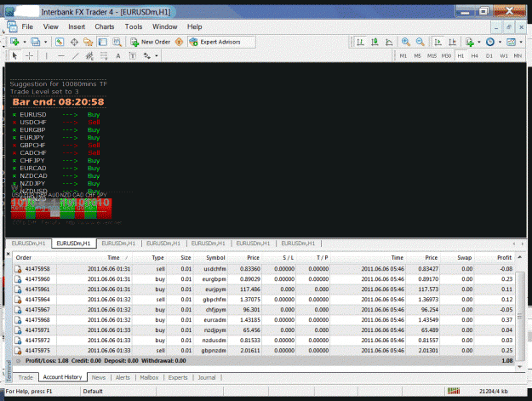Image resolution: width=532 pixels, height=401 pixels.
Task: Switch chart to candlesticks icon
Action: [x=375, y=42]
